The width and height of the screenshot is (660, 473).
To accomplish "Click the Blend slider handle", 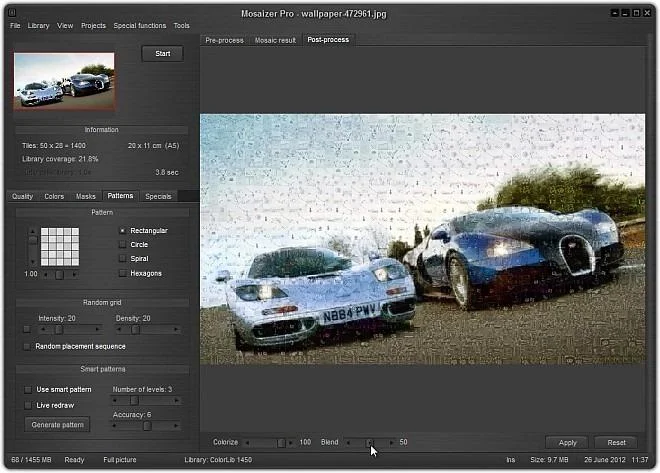I will click(x=369, y=443).
